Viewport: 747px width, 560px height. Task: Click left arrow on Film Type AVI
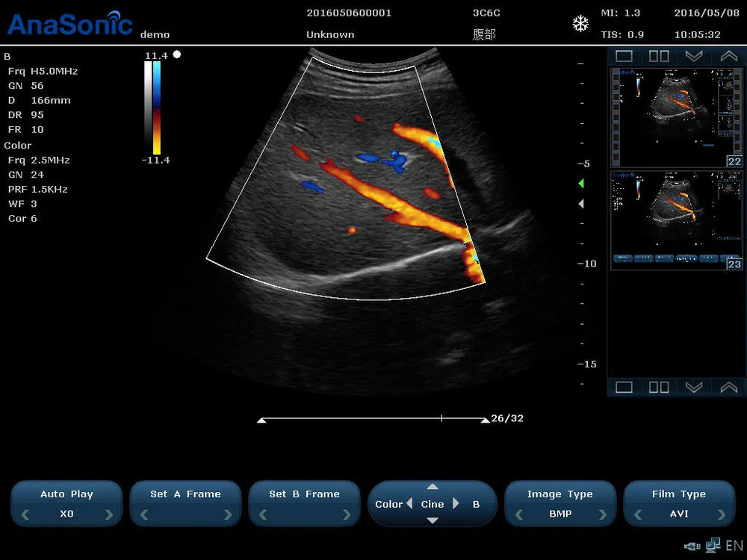637,514
